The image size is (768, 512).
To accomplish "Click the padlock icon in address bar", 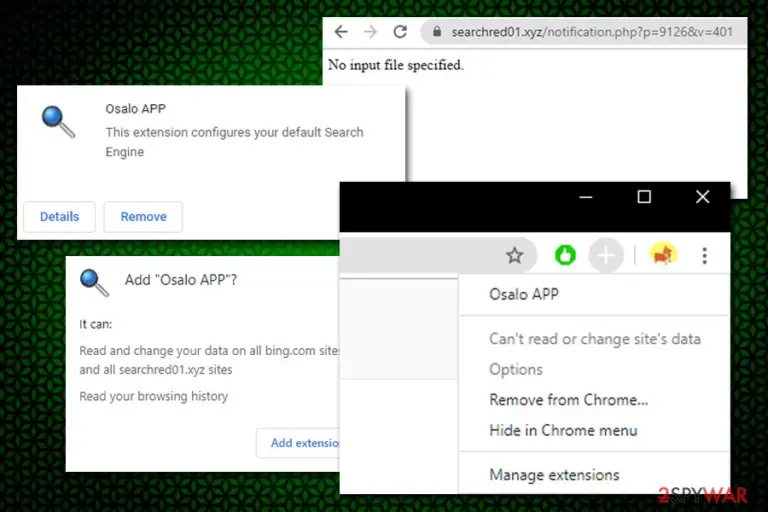I will [x=437, y=32].
